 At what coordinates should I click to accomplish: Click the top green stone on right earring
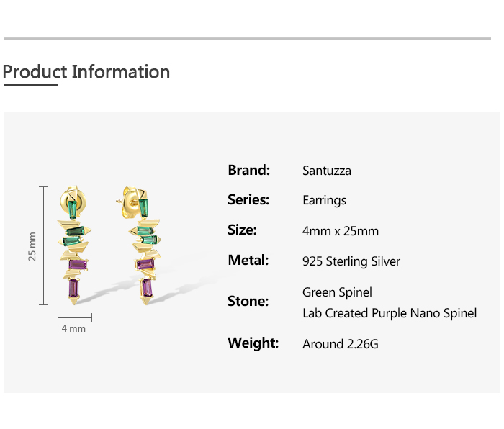pyautogui.click(x=143, y=207)
